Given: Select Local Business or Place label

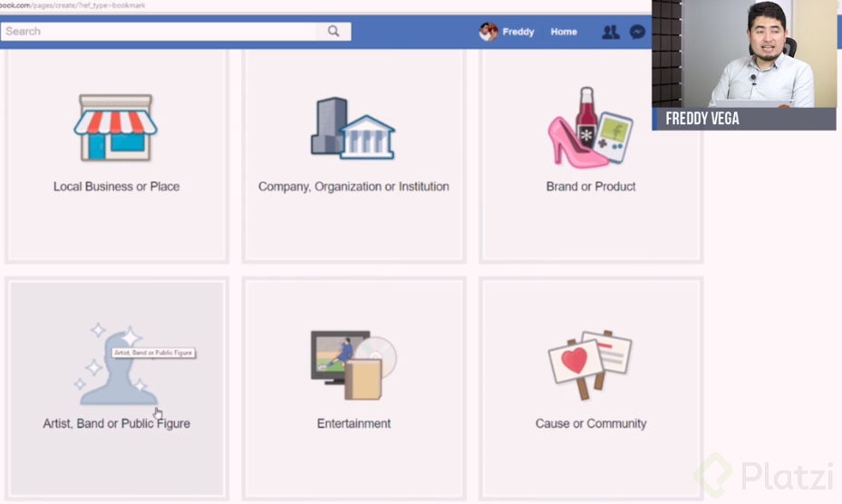Looking at the screenshot, I should pyautogui.click(x=117, y=187).
